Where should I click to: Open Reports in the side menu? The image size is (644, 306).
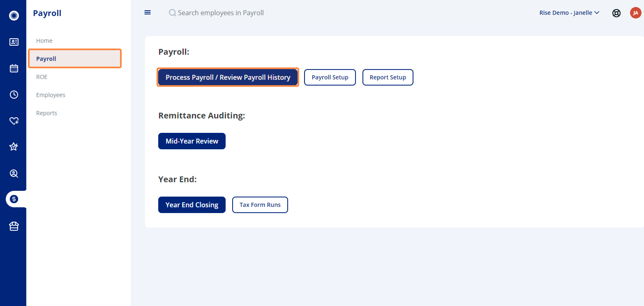46,113
